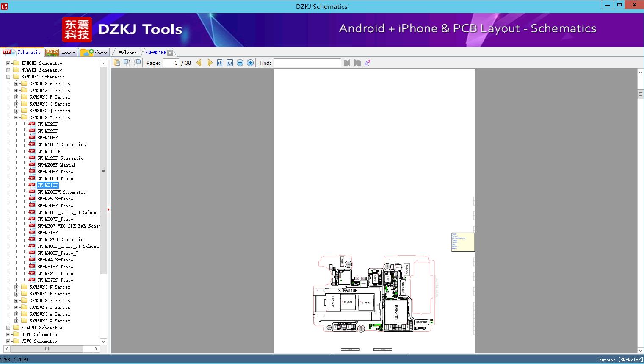This screenshot has width=644, height=364.
Task: Switch to the Schematic tab
Action: 22,52
